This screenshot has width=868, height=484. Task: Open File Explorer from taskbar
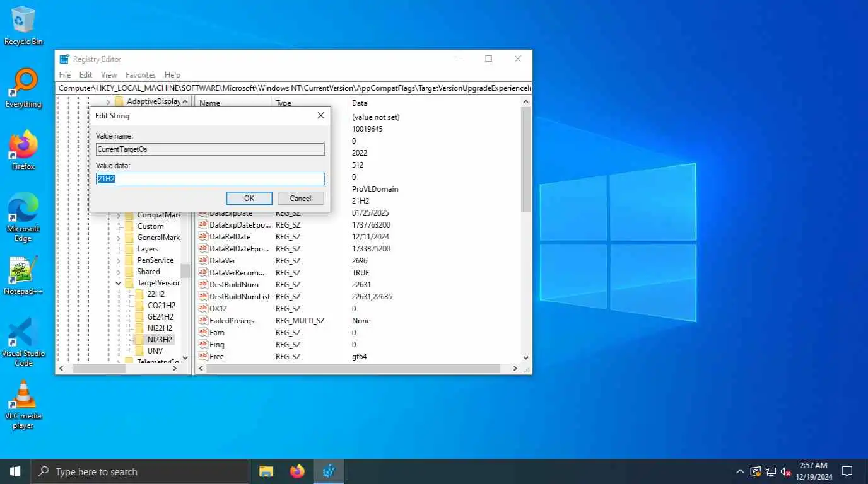(266, 471)
